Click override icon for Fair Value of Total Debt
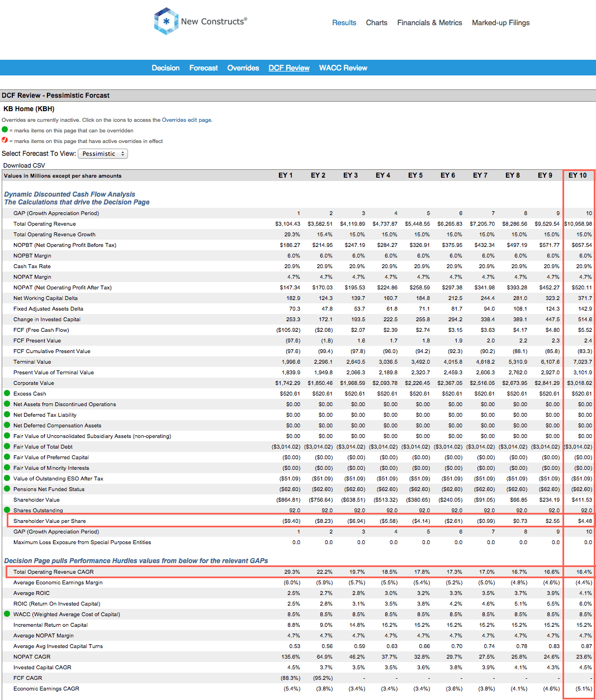596x700 pixels. [7, 446]
